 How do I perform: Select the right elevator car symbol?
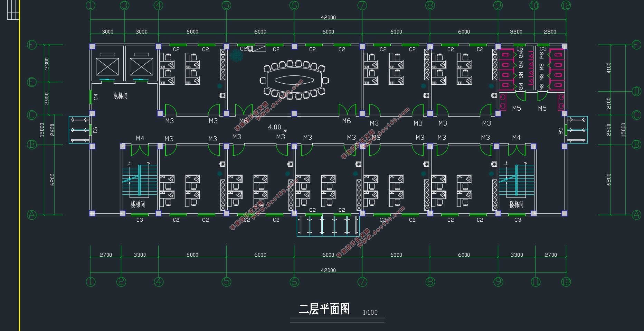(141, 66)
